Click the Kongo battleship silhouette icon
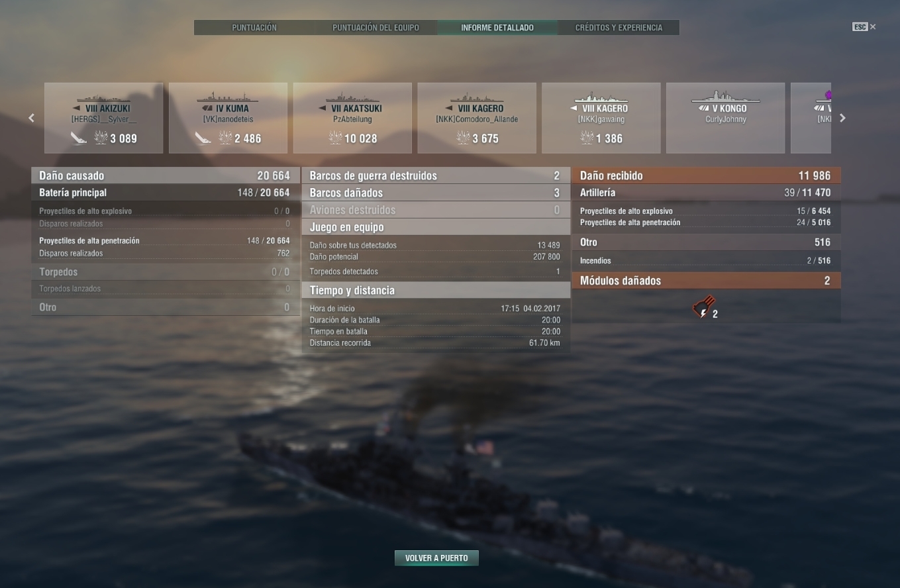This screenshot has width=900, height=588. click(725, 97)
